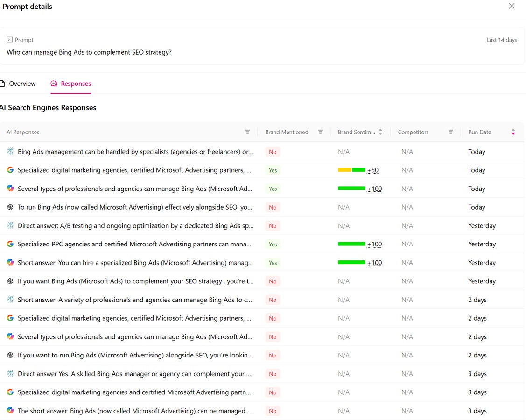This screenshot has height=420, width=526.
Task: Click ChatGPT icon on 'To run Bing Ads' row
Action: click(10, 207)
